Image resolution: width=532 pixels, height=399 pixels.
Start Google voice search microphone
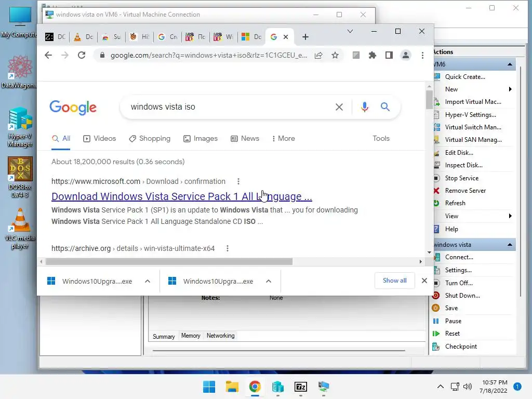tap(364, 107)
